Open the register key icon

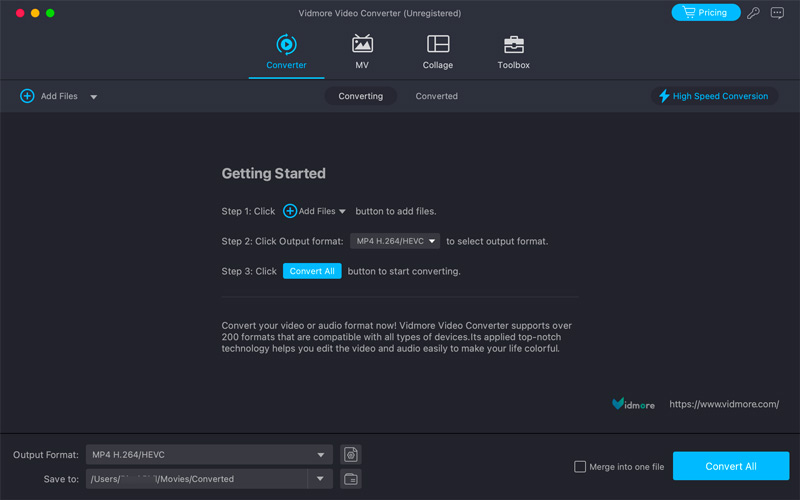[753, 13]
